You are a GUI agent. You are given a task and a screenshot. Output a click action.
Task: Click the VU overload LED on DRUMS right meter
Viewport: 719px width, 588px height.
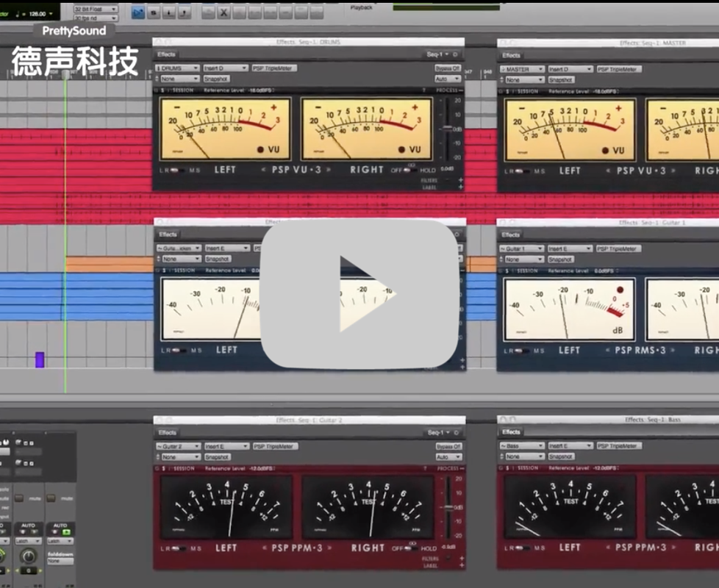click(x=401, y=149)
